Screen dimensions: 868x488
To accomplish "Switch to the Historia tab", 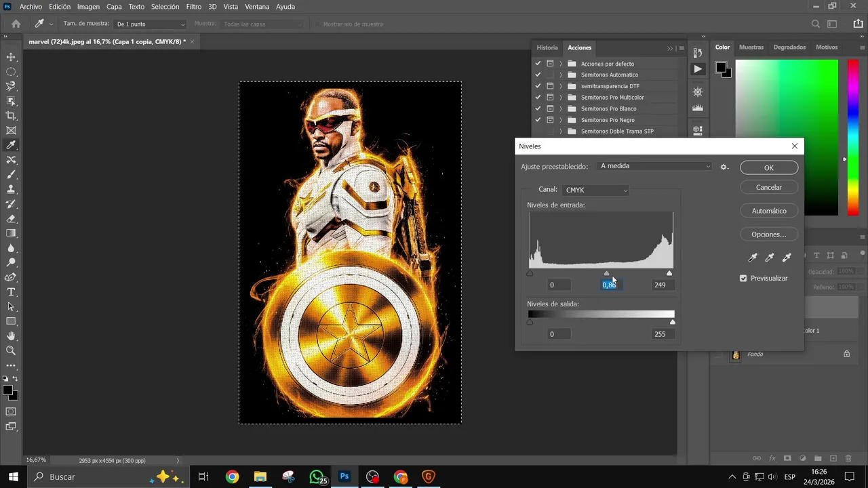I will point(547,47).
